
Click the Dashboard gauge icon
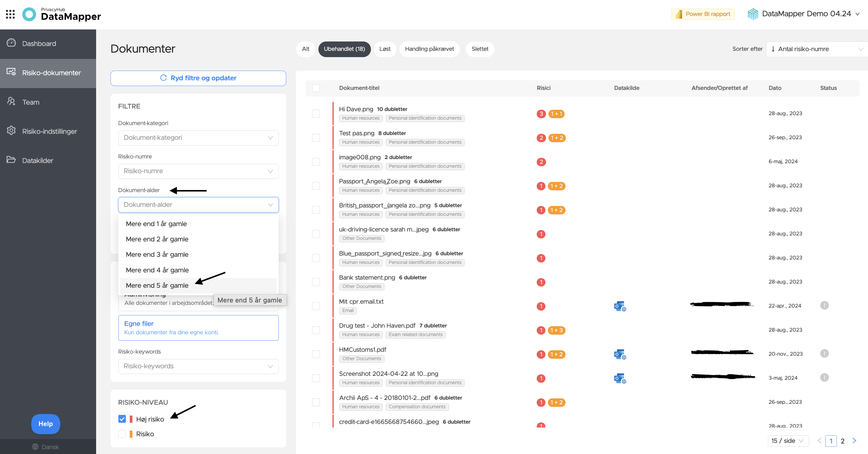11,43
